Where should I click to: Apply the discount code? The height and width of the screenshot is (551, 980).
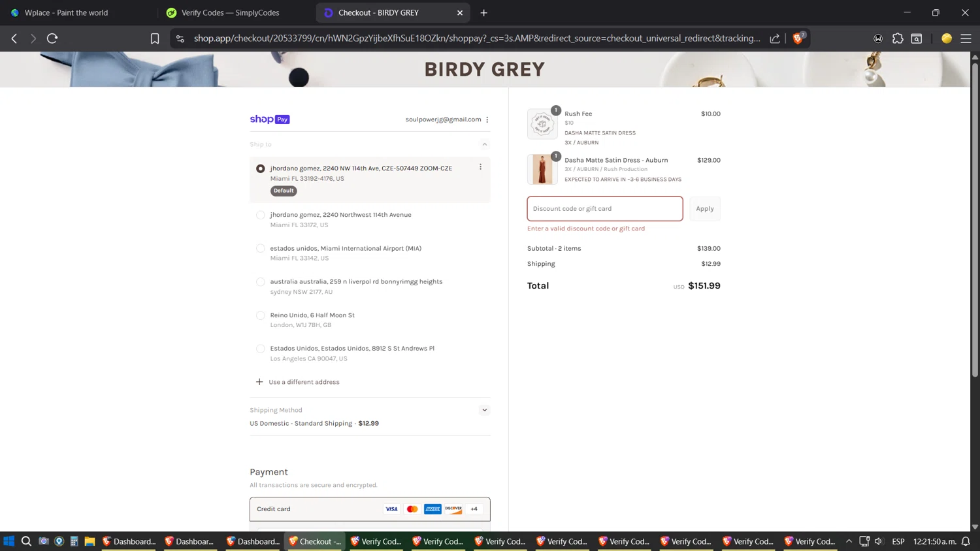(x=705, y=209)
